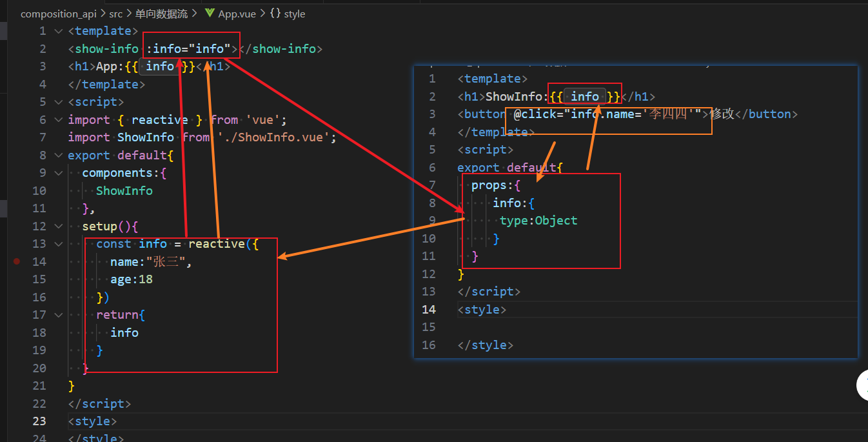Remove the breakpoint dot on line 14
Viewport: 868px width, 442px height.
coord(17,261)
